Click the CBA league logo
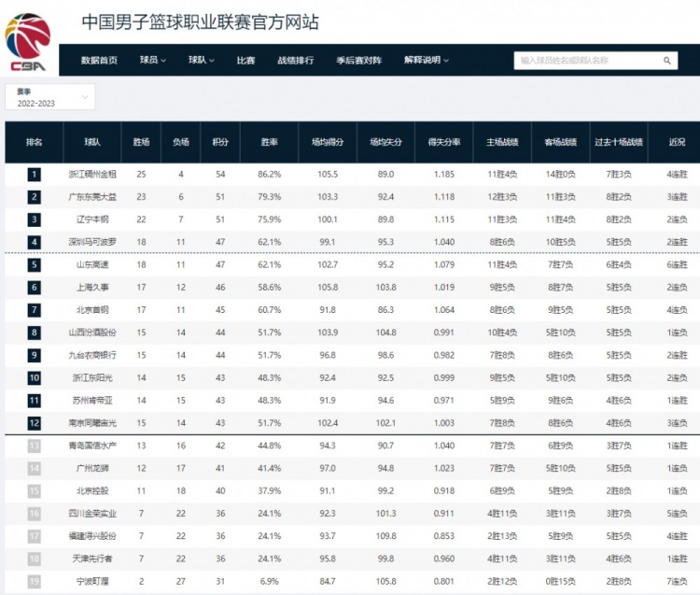Image resolution: width=700 pixels, height=595 pixels. (x=28, y=42)
